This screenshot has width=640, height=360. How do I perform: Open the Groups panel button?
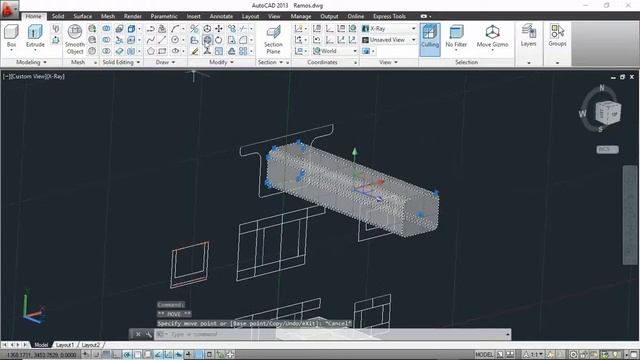[557, 36]
